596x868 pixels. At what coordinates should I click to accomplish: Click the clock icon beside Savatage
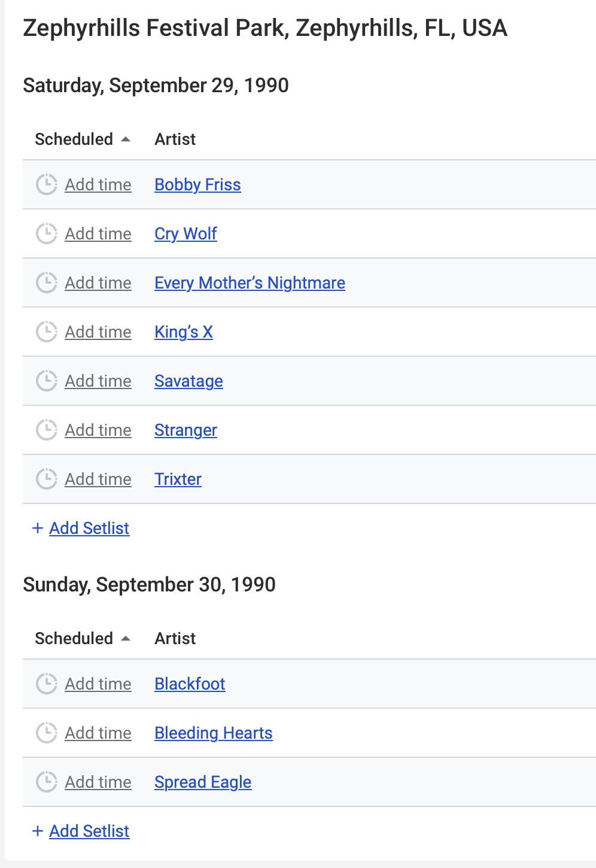coord(47,381)
